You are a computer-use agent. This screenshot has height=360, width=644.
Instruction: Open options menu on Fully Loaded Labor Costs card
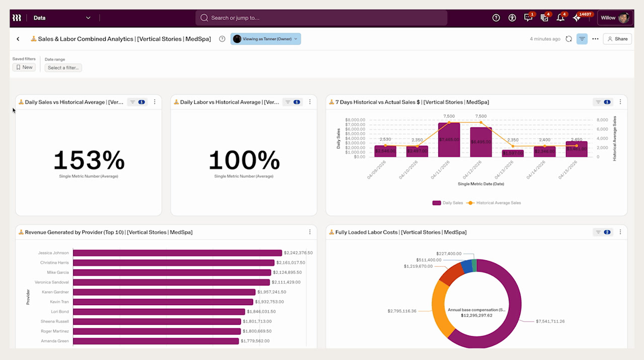[620, 232]
